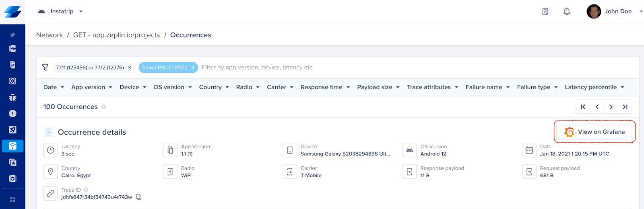Click the Carrier signal icon
Viewport: 644px width, 209px height.
(290, 172)
